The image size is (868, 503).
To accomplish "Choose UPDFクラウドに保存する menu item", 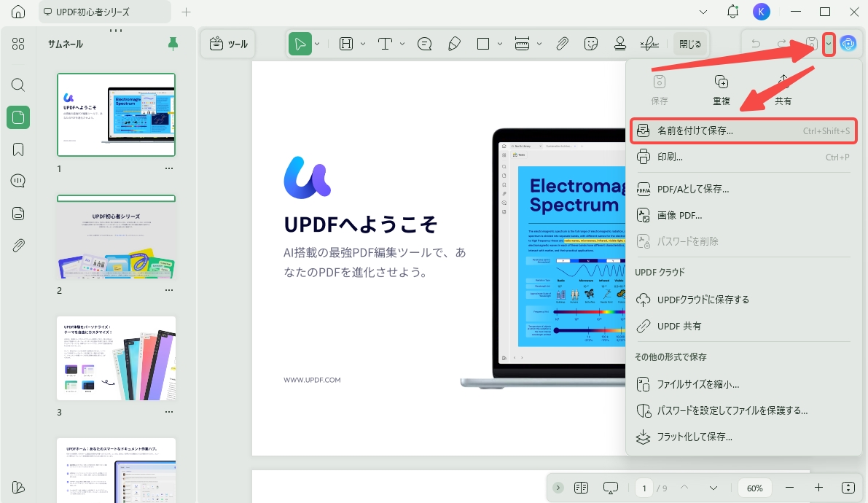I will 743,300.
